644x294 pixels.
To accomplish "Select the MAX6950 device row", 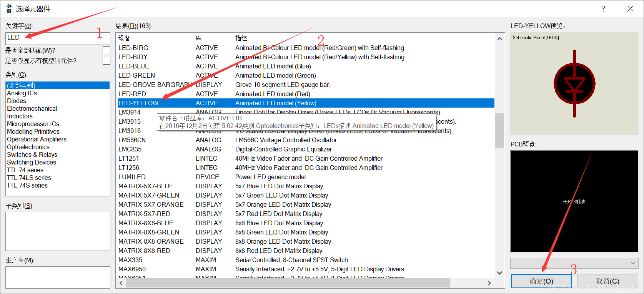I will [306, 269].
